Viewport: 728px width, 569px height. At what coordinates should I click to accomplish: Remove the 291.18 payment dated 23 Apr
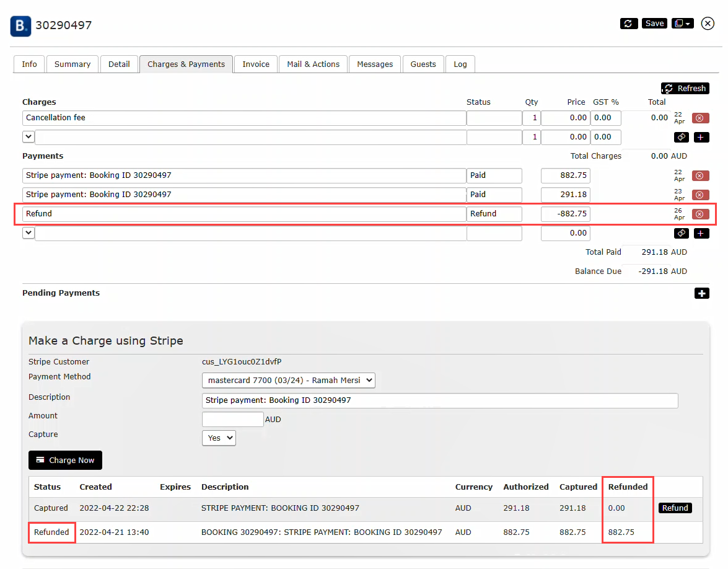[700, 195]
